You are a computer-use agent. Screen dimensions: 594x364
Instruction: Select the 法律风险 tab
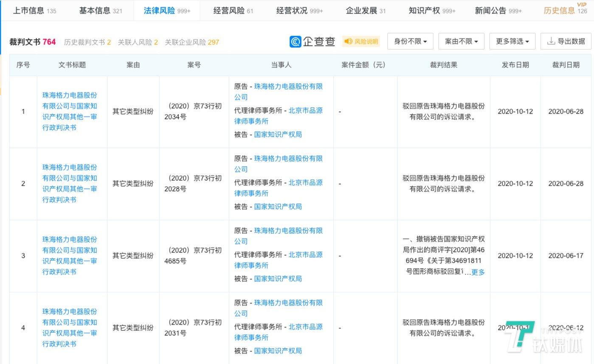pyautogui.click(x=167, y=11)
